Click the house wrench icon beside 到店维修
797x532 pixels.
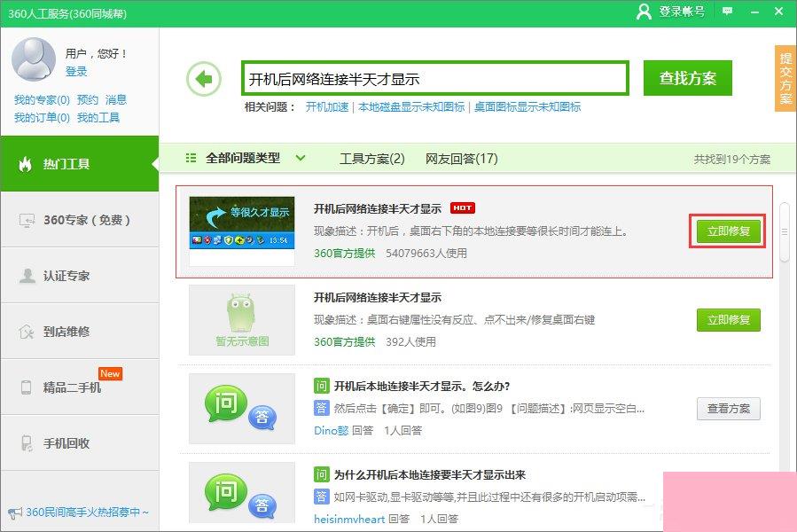27,332
